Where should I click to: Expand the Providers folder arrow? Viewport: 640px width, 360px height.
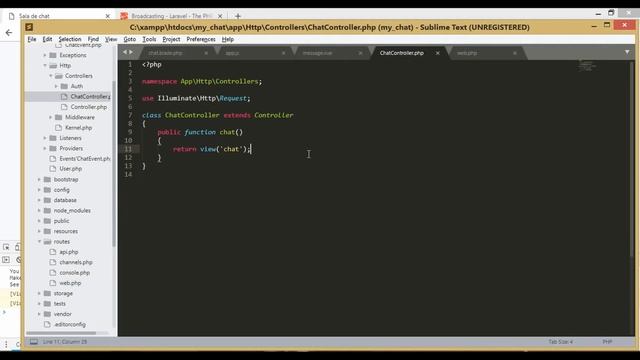(45, 148)
